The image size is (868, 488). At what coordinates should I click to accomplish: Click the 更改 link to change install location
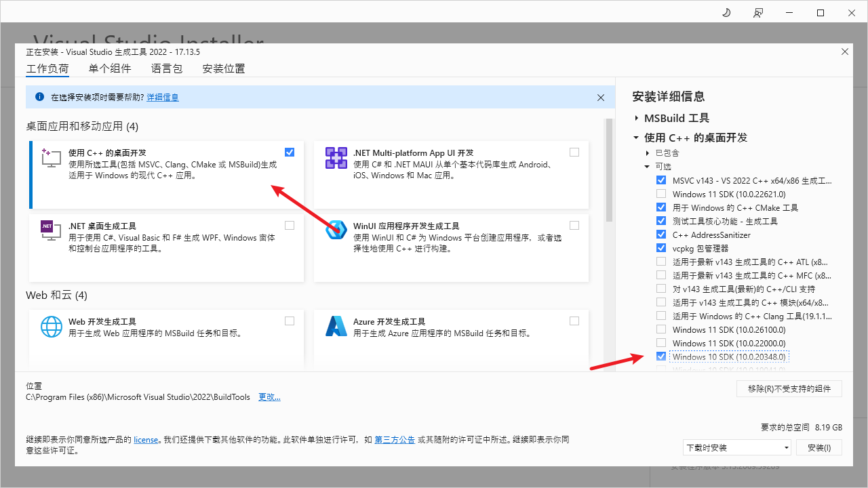click(269, 396)
